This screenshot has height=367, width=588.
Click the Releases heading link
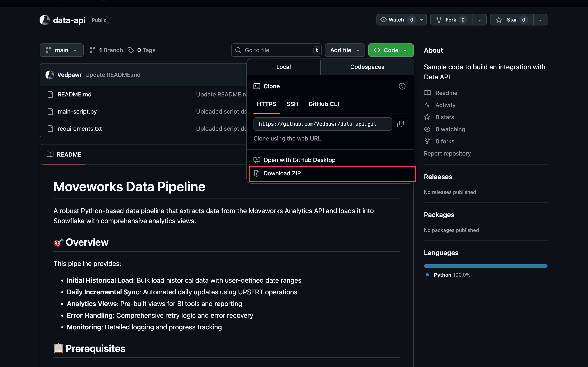[x=438, y=177]
